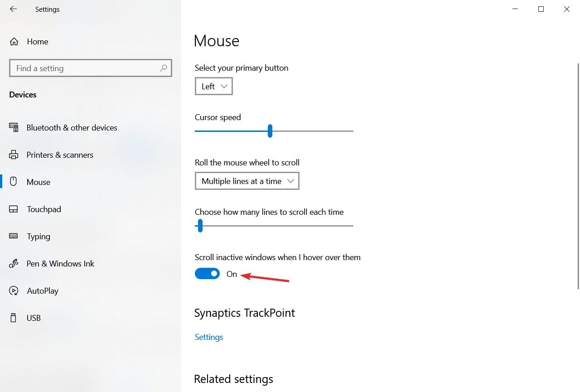Click the Printers & scanners icon
The height and width of the screenshot is (392, 580).
tap(14, 155)
